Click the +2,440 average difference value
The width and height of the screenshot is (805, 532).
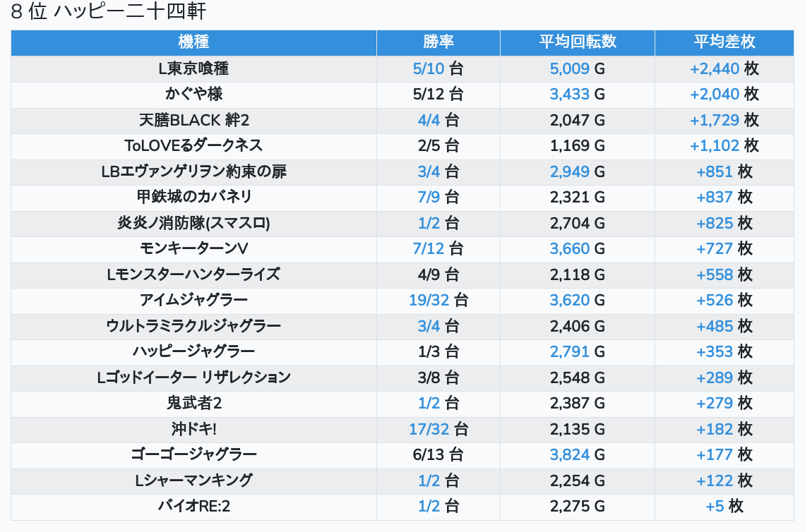click(715, 68)
